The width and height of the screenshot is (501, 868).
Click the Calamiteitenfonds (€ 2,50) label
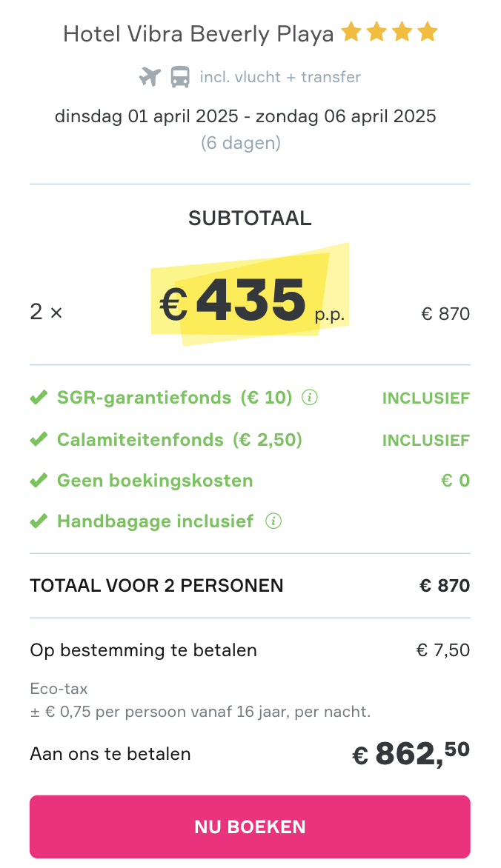pos(179,439)
